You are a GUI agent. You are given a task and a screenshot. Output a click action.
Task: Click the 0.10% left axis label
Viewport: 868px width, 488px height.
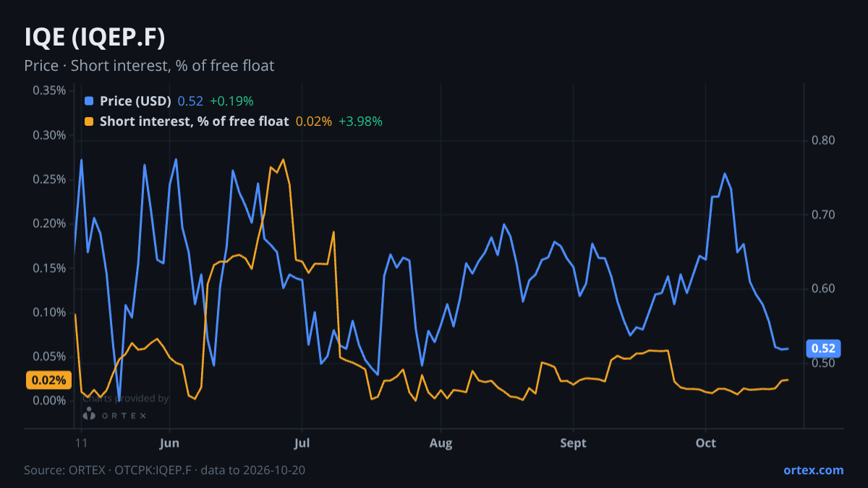click(x=49, y=312)
